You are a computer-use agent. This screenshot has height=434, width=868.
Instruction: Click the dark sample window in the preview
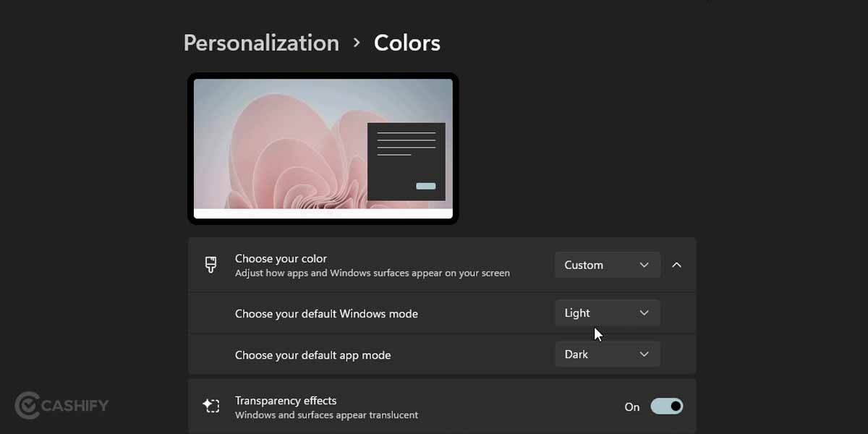click(x=407, y=161)
